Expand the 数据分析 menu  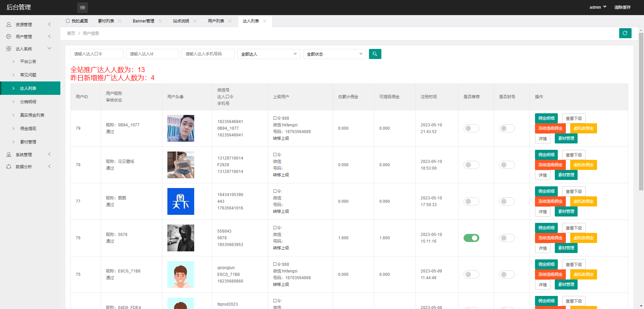pyautogui.click(x=30, y=167)
